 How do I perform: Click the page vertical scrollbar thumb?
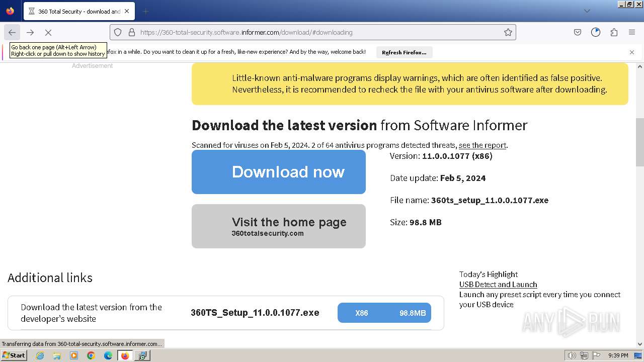click(x=640, y=142)
